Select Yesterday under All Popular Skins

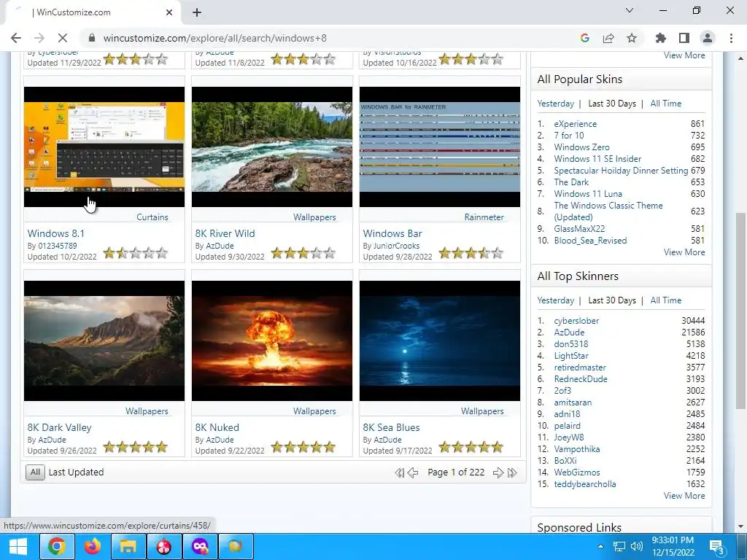click(555, 104)
